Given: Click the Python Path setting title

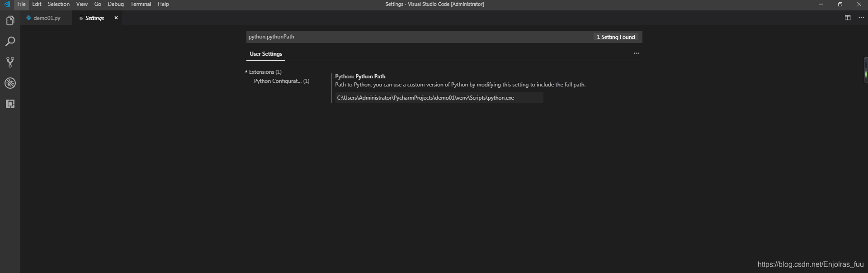Looking at the screenshot, I should click(x=360, y=77).
